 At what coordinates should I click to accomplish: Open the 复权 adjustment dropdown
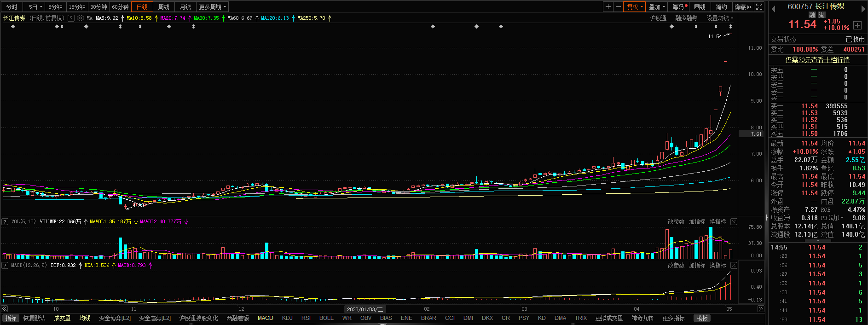click(635, 7)
